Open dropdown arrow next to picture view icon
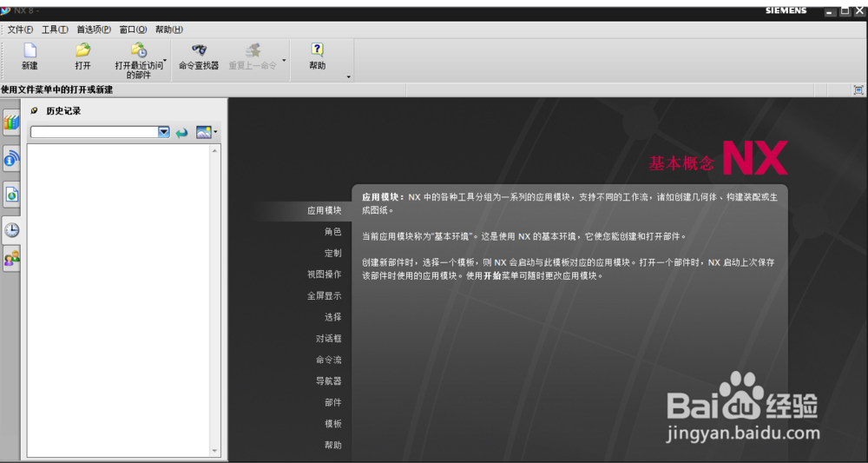 tap(215, 132)
